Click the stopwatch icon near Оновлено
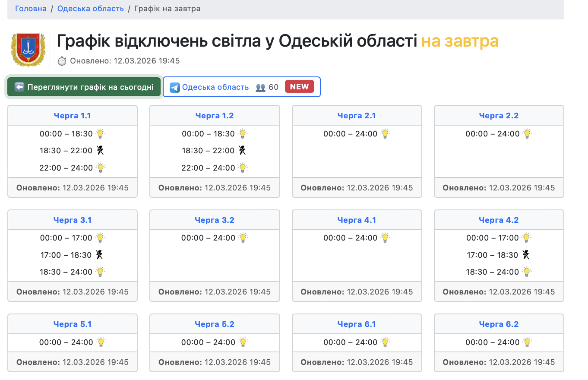588x380 pixels. [62, 61]
